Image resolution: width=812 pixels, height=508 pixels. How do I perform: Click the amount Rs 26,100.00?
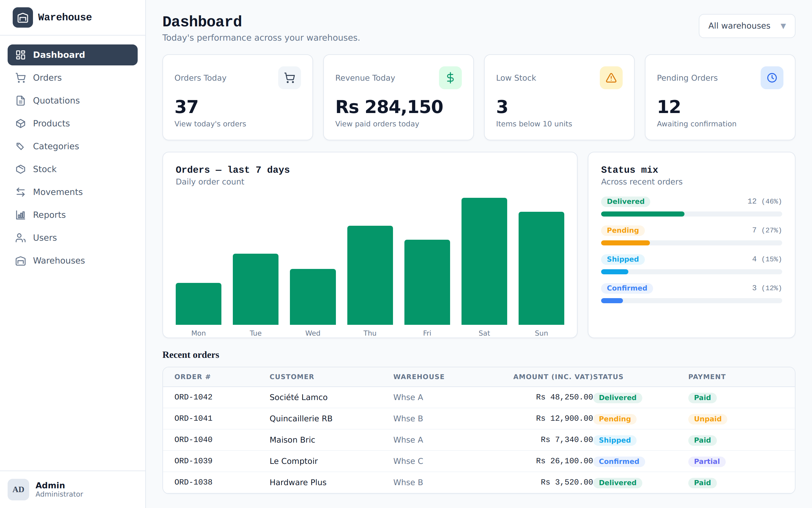point(564,461)
